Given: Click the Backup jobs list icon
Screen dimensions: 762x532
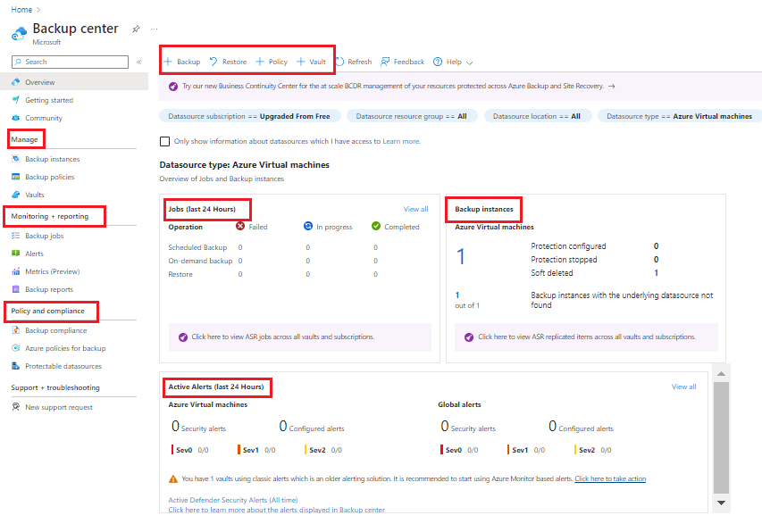Looking at the screenshot, I should (15, 236).
